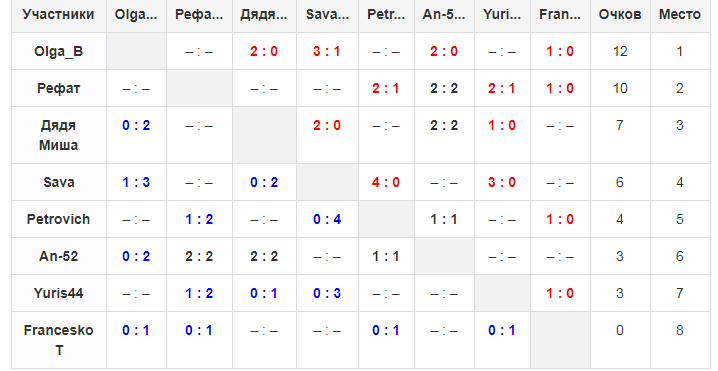The image size is (718, 371).
Task: Select the Sava participant name
Action: (59, 182)
